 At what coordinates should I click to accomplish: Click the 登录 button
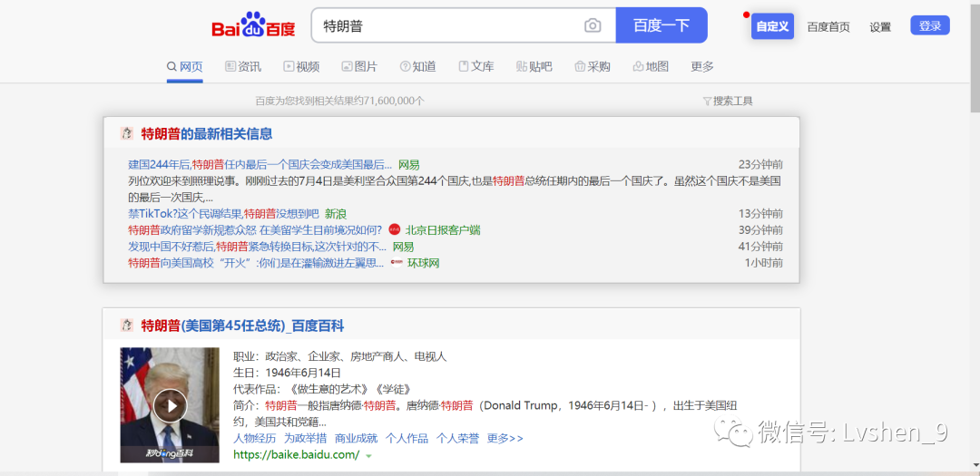tap(930, 25)
